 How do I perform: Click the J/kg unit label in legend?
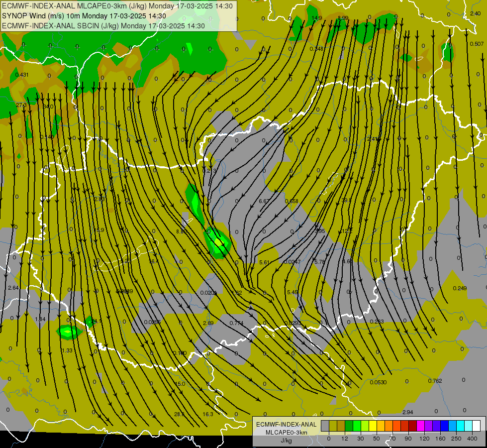coord(287,441)
